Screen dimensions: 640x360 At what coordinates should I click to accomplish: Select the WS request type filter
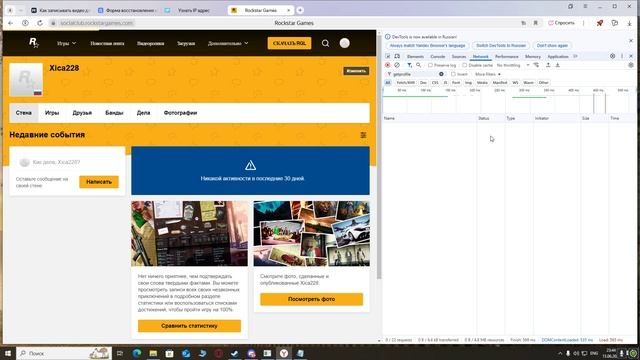click(x=515, y=82)
